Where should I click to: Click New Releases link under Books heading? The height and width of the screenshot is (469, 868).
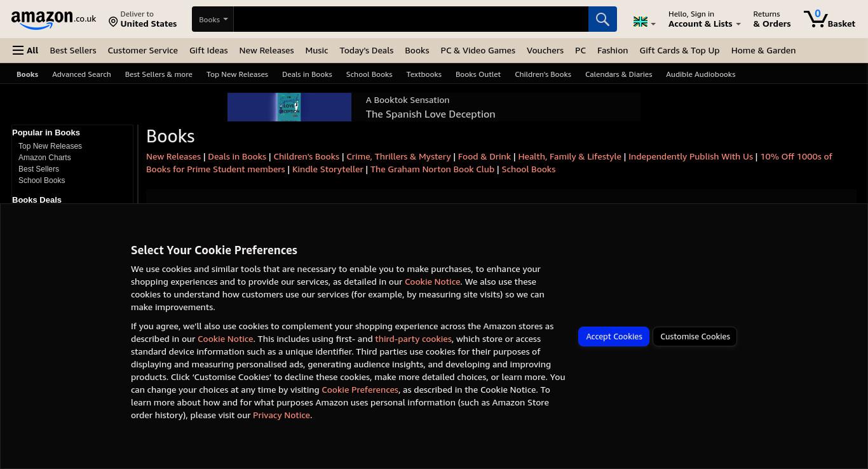[173, 156]
